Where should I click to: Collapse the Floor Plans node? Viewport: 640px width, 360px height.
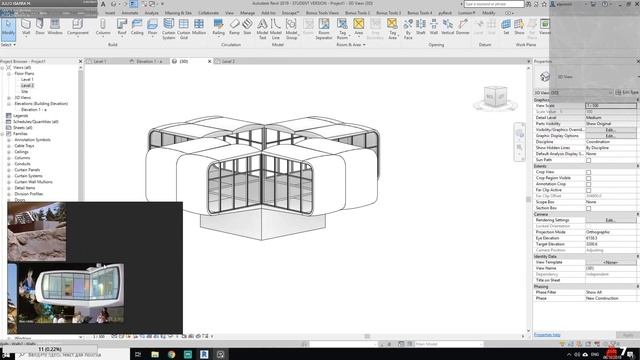tap(9, 73)
